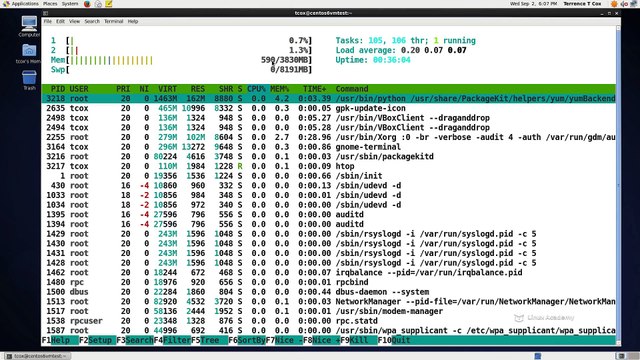Image resolution: width=640 pixels, height=360 pixels.
Task: Select the modem-manager process row
Action: click(329, 311)
